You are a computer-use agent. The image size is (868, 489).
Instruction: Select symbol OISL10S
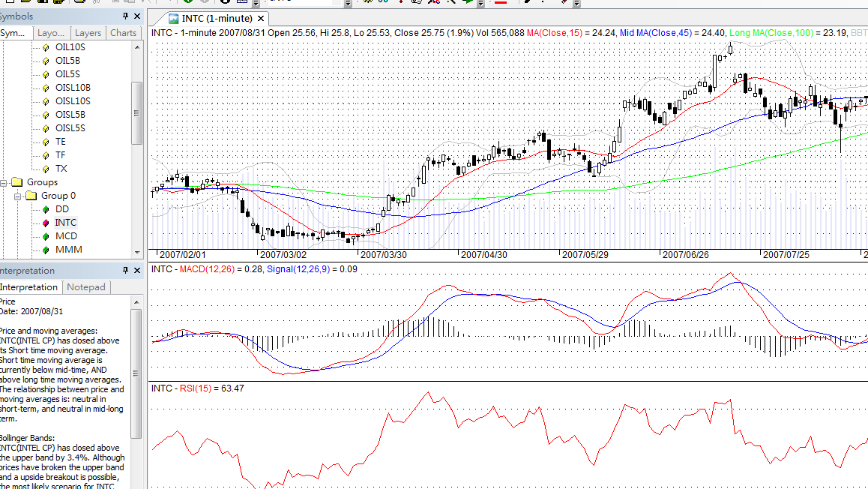[73, 101]
